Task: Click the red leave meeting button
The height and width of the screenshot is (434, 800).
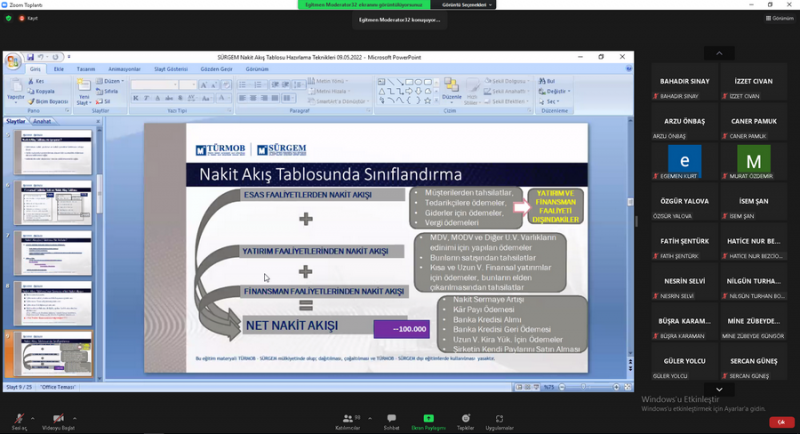Action: click(x=779, y=421)
